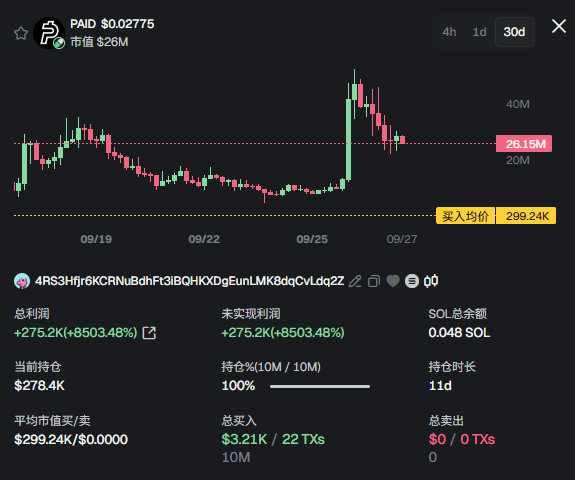Click the 22 TXs buy count

pos(303,439)
